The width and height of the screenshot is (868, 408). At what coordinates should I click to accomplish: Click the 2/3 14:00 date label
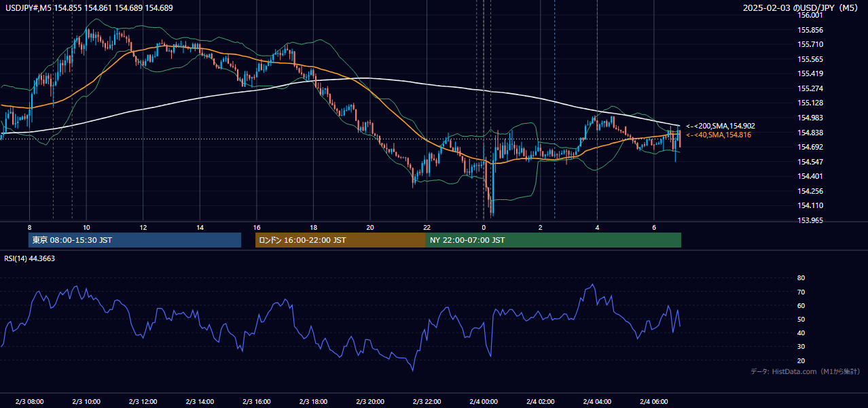(x=200, y=401)
